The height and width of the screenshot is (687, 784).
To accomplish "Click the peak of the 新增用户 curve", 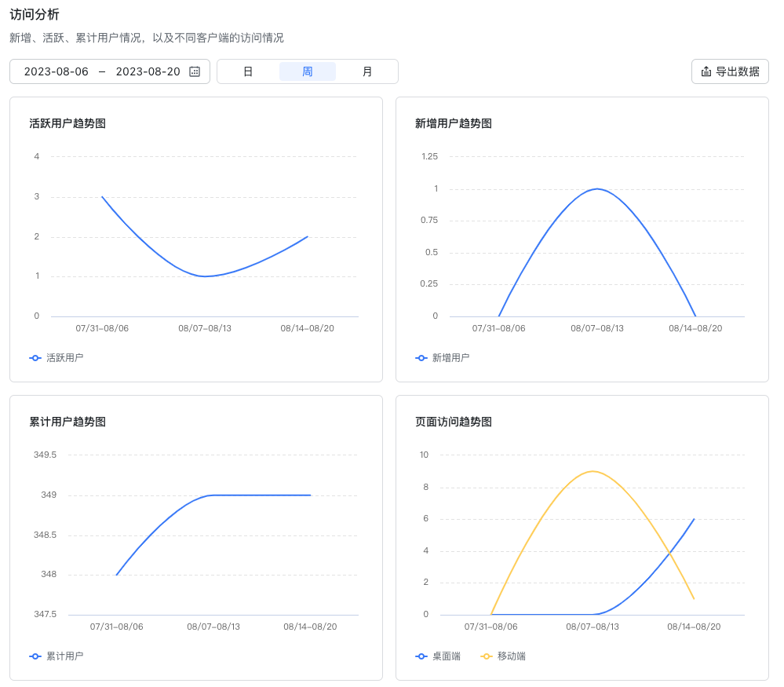I will pos(597,189).
